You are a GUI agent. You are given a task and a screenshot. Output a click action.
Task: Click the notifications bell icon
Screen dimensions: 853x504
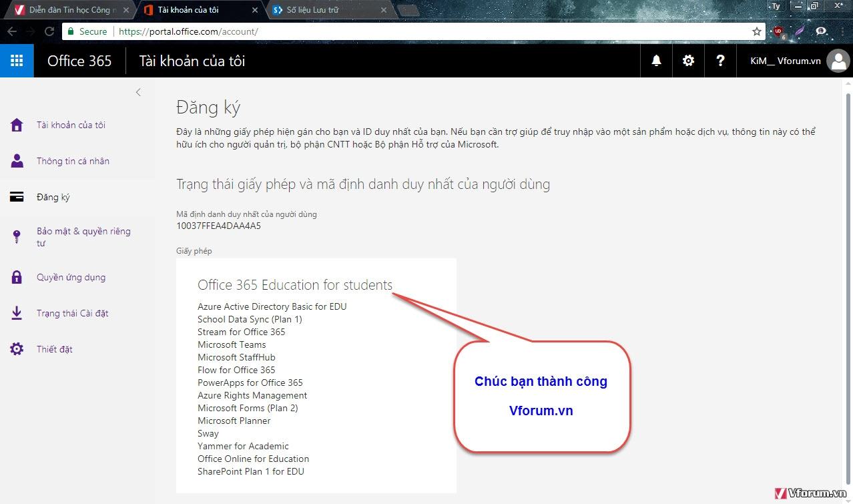tap(656, 61)
